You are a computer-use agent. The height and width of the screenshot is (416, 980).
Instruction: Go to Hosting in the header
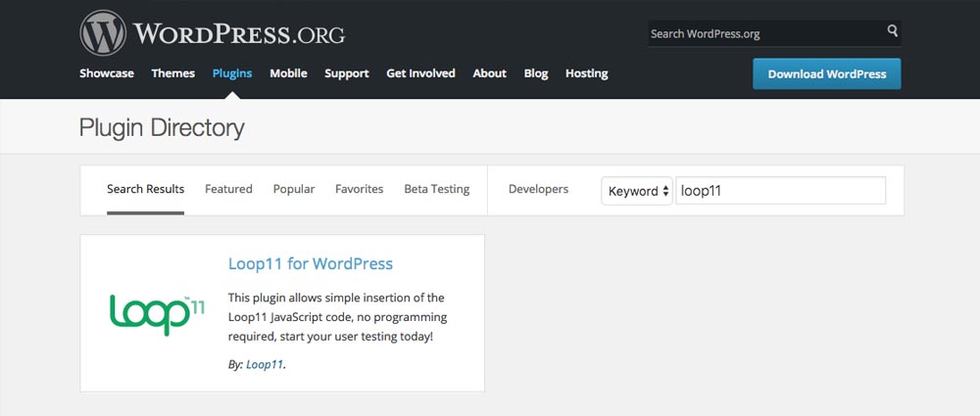(586, 73)
